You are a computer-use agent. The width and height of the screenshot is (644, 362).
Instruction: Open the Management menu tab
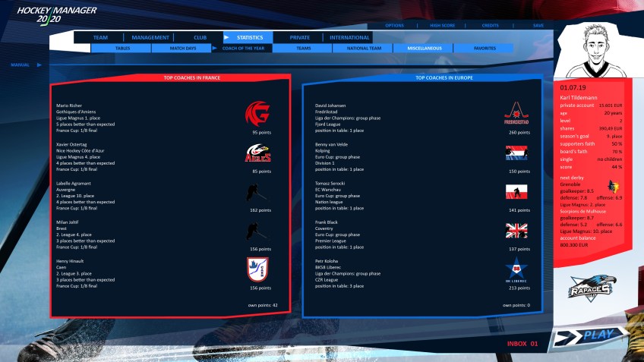pyautogui.click(x=150, y=37)
